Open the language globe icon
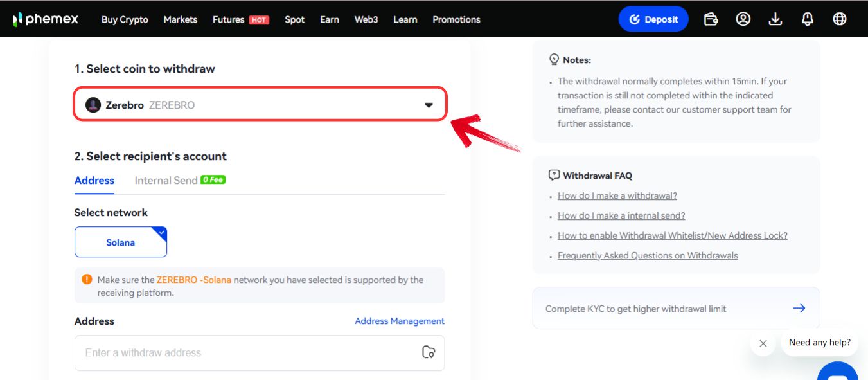Viewport: 868px width, 380px height. 840,19
